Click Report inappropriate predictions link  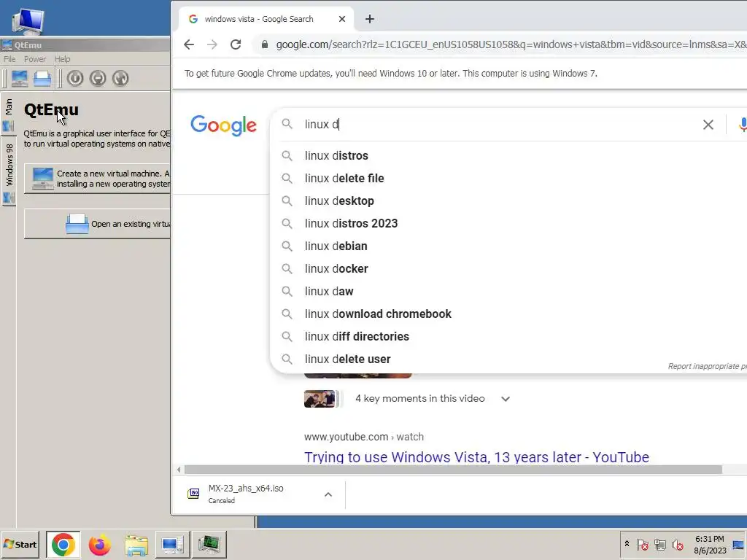click(x=707, y=366)
